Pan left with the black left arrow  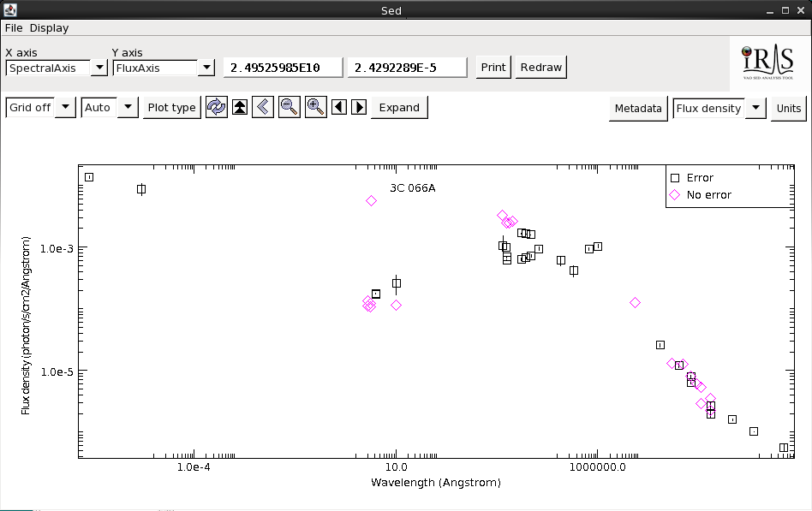(x=339, y=107)
